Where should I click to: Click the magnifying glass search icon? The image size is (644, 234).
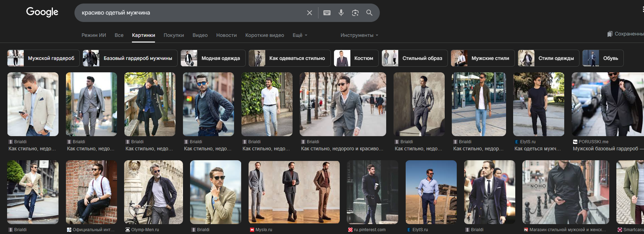click(x=369, y=13)
